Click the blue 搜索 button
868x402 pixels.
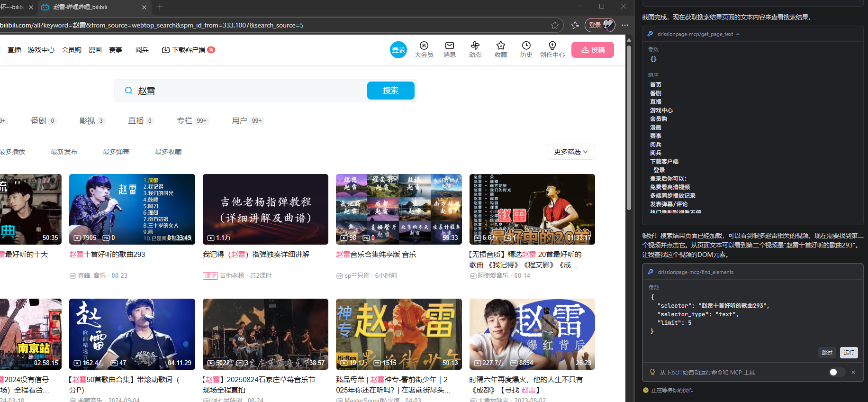click(391, 91)
